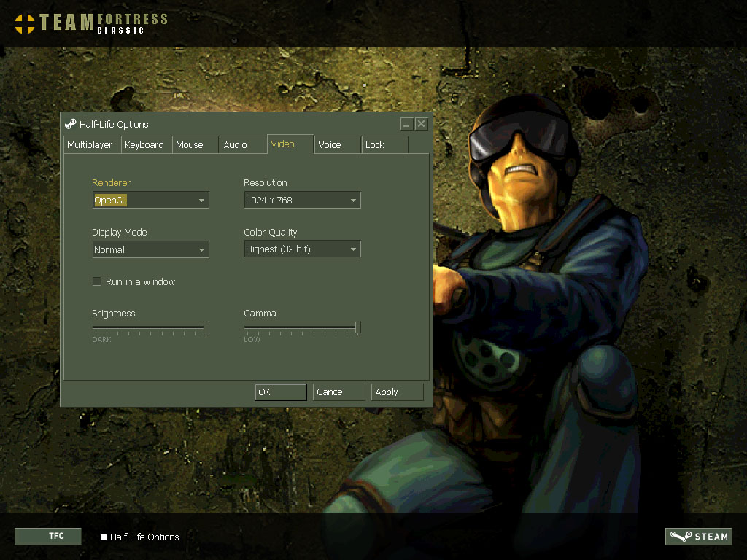Click the Display Mode label
Image resolution: width=747 pixels, height=560 pixels.
tap(120, 233)
